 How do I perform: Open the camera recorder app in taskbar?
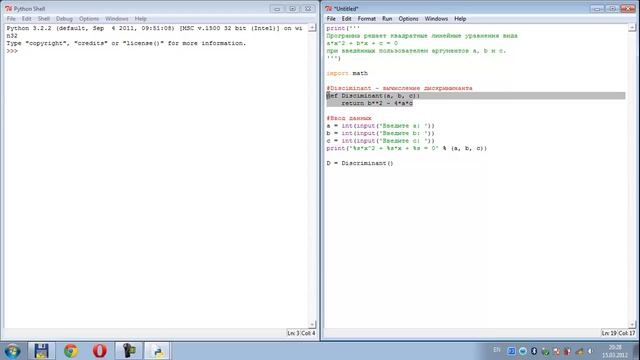pos(129,351)
